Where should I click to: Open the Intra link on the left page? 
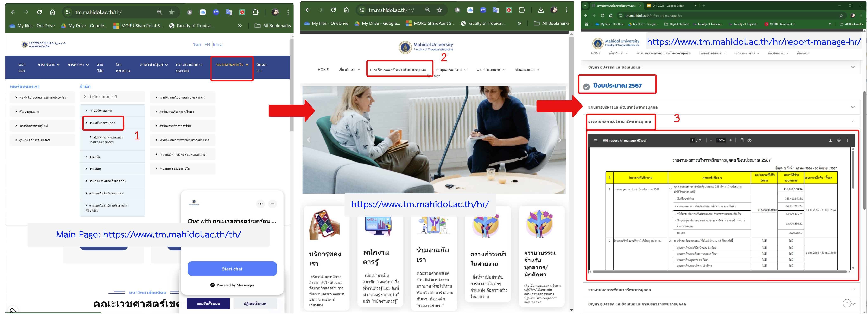(217, 44)
